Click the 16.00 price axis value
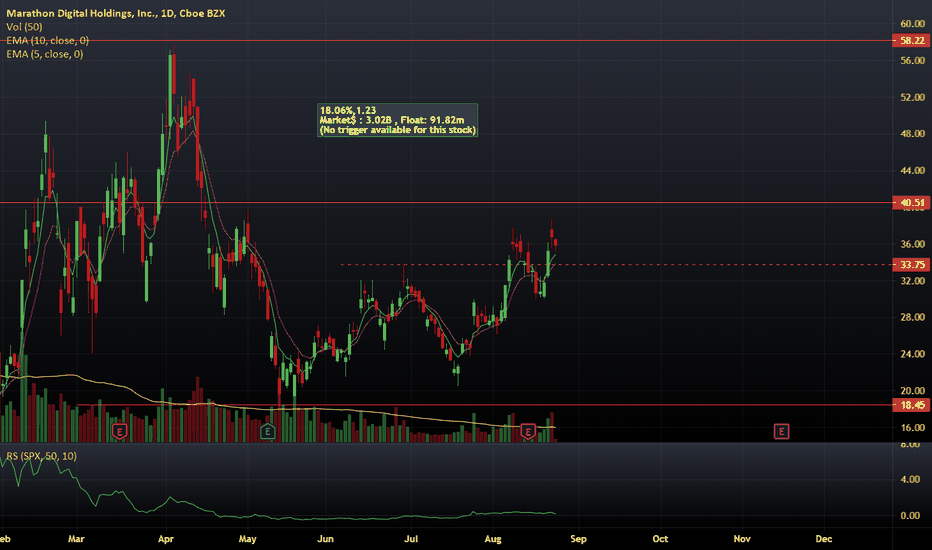The width and height of the screenshot is (932, 550). click(912, 428)
